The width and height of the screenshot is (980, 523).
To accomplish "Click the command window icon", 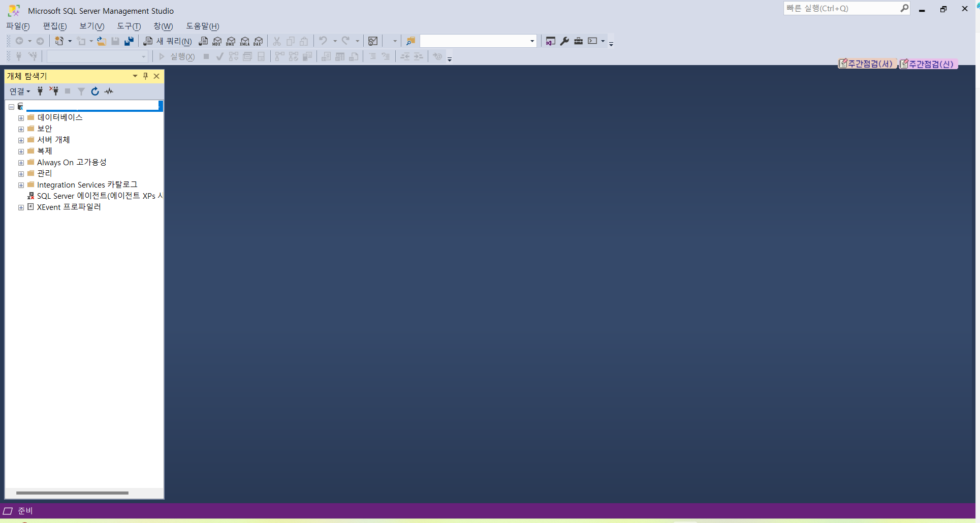I will (x=592, y=41).
